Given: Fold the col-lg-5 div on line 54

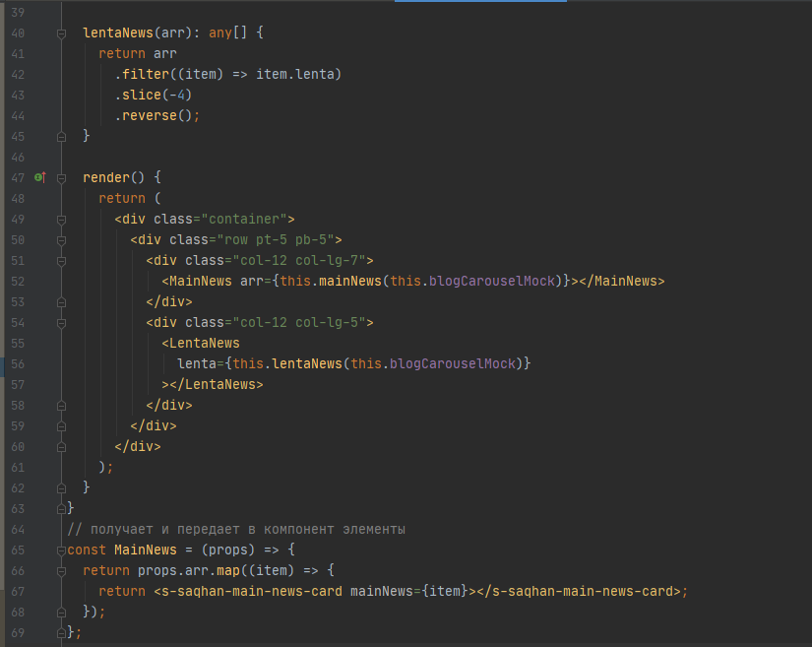Looking at the screenshot, I should [x=61, y=323].
